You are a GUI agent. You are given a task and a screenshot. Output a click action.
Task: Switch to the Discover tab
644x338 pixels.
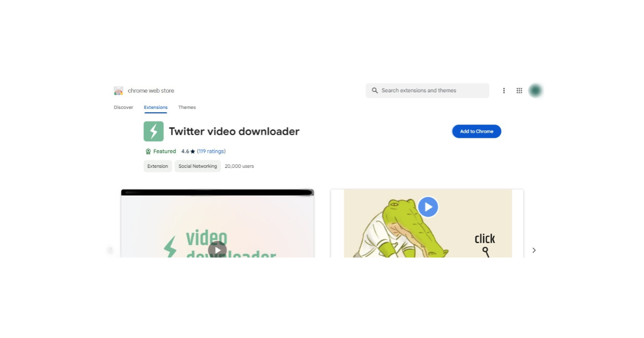123,107
